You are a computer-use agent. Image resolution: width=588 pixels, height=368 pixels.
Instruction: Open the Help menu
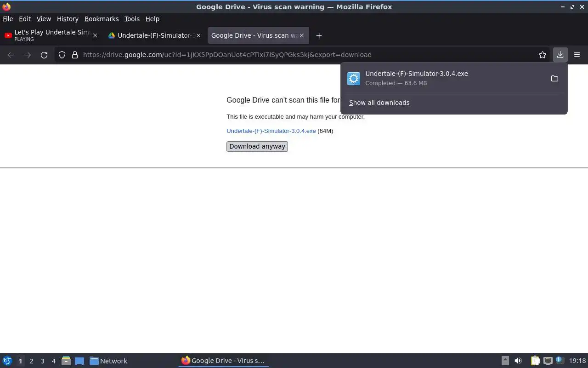pos(153,19)
